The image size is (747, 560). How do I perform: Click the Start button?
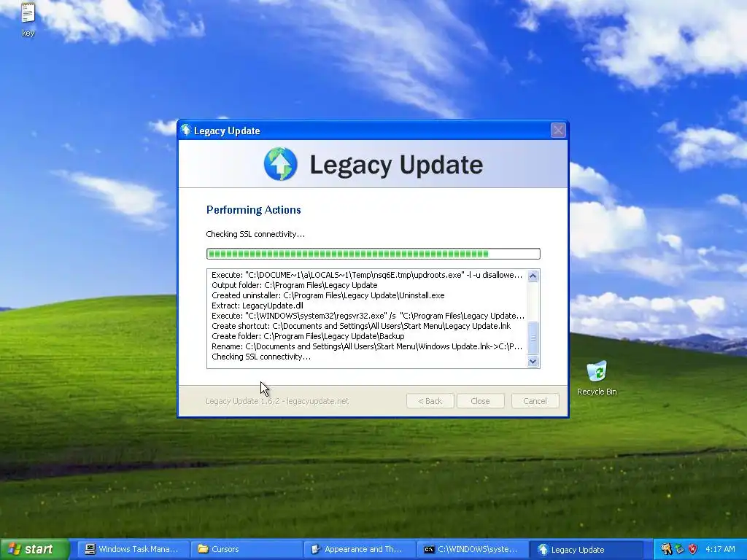34,549
